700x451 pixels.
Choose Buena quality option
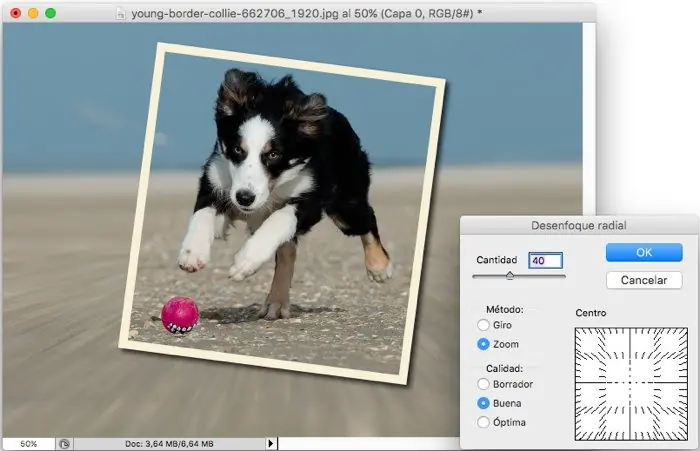coord(484,403)
